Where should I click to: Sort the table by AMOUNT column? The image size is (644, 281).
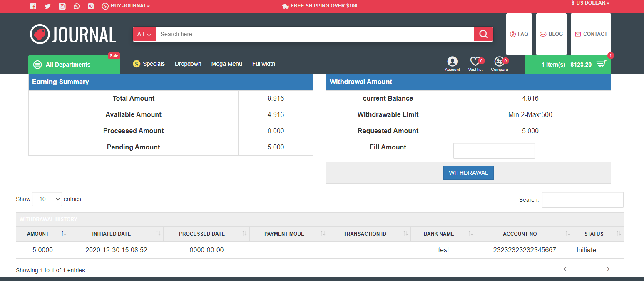[38, 234]
